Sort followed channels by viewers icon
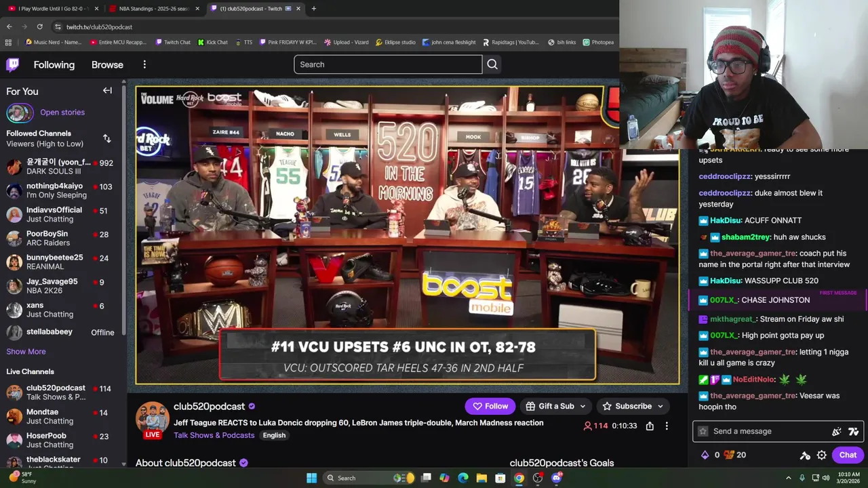The height and width of the screenshot is (488, 868). tap(106, 139)
